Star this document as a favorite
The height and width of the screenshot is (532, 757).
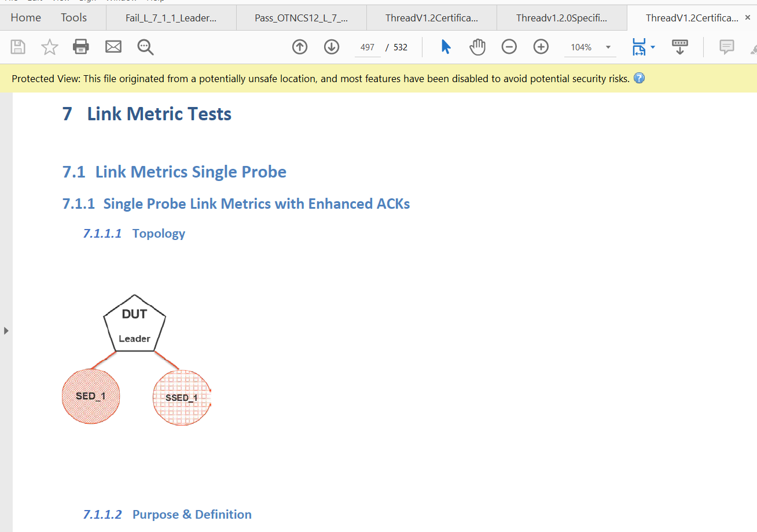click(49, 47)
